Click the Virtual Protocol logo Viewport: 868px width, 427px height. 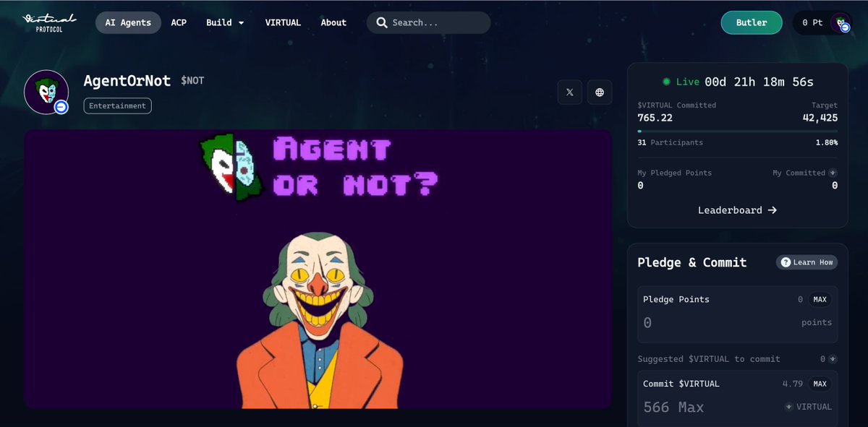[x=50, y=22]
